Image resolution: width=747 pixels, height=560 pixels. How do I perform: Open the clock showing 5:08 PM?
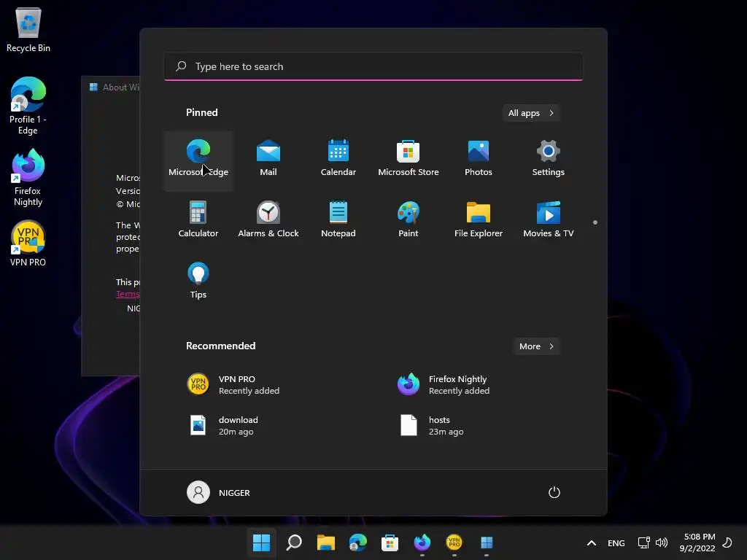697,542
